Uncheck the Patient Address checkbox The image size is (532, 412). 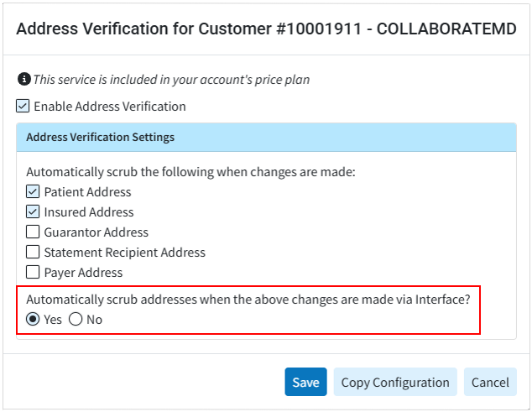[34, 192]
